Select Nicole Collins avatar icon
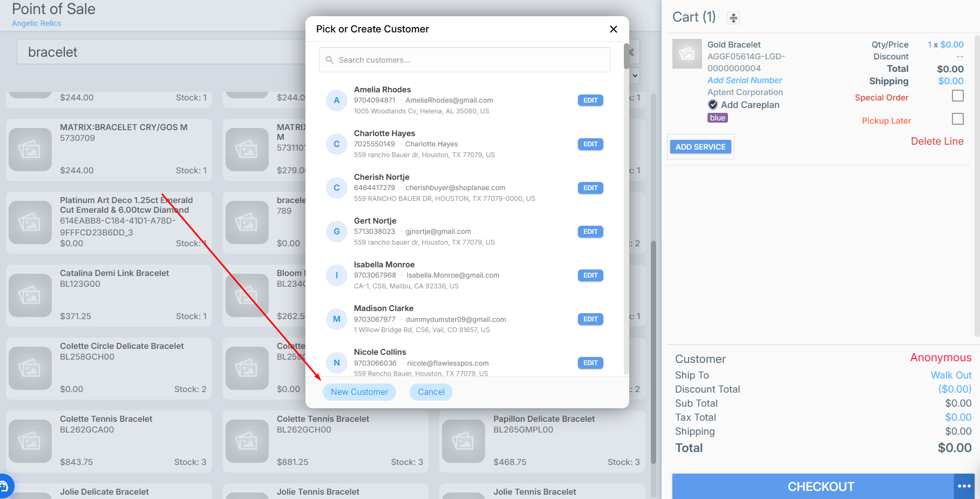The height and width of the screenshot is (499, 980). (337, 363)
